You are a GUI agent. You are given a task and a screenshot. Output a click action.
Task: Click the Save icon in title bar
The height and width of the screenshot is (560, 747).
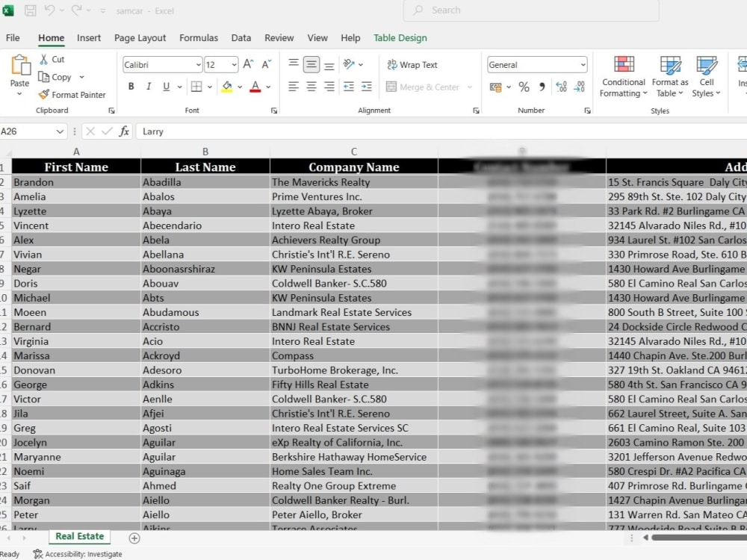coord(30,10)
